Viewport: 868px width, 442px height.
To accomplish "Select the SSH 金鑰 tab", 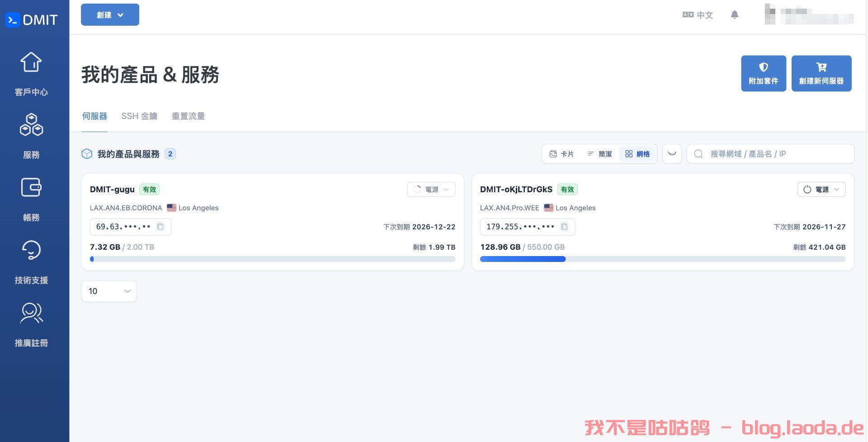I will [139, 116].
